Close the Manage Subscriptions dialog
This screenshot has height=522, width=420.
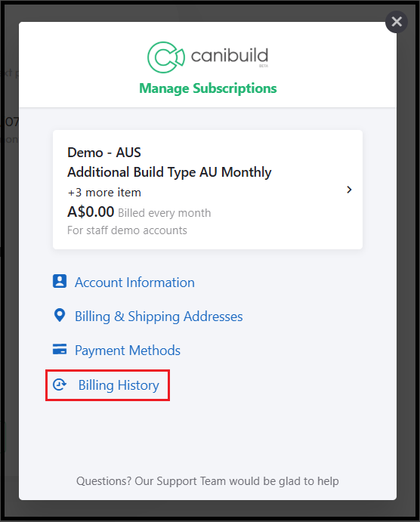point(397,22)
